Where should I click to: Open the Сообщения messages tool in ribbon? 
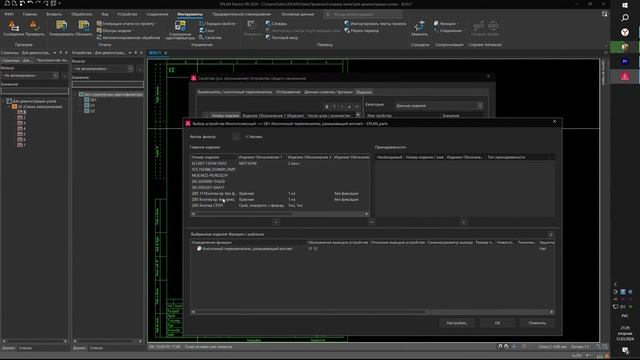click(x=13, y=29)
